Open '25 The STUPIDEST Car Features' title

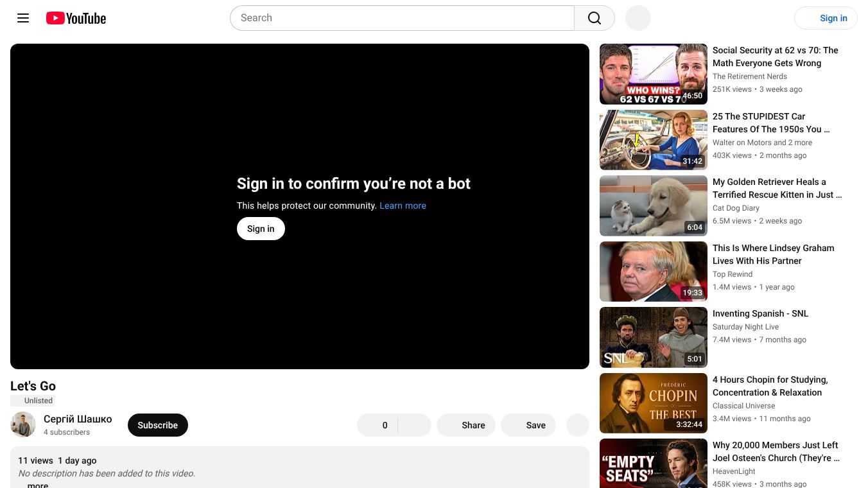771,123
